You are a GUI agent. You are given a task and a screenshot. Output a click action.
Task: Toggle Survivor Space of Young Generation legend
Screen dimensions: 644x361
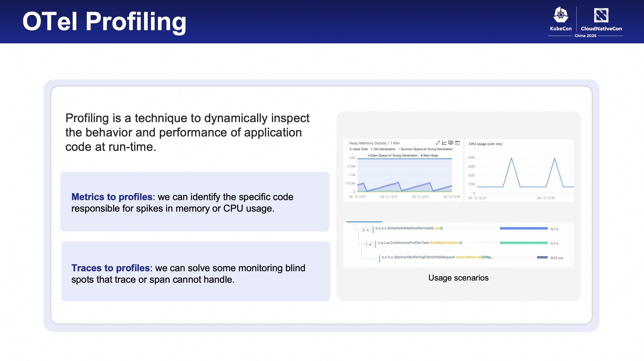pos(425,149)
